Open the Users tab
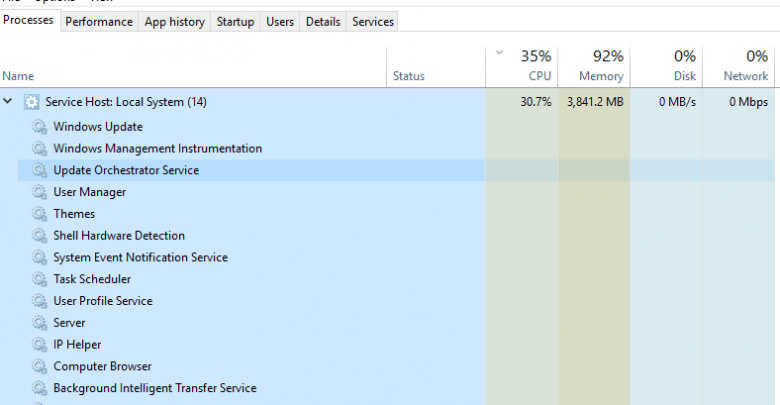The width and height of the screenshot is (780, 405). pyautogui.click(x=280, y=22)
